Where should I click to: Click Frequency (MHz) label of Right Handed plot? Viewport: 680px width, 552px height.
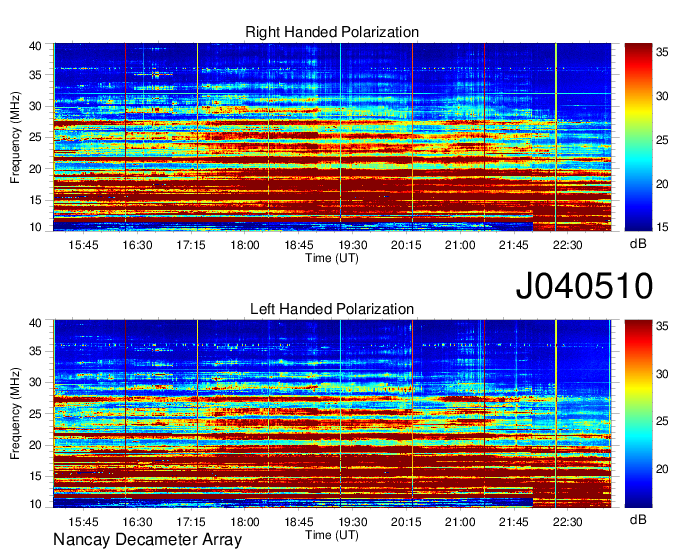click(x=15, y=137)
